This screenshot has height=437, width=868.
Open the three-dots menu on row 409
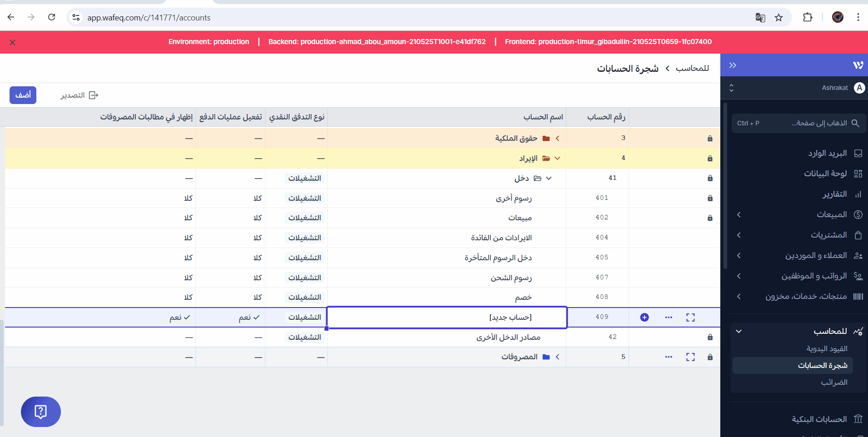pos(668,318)
